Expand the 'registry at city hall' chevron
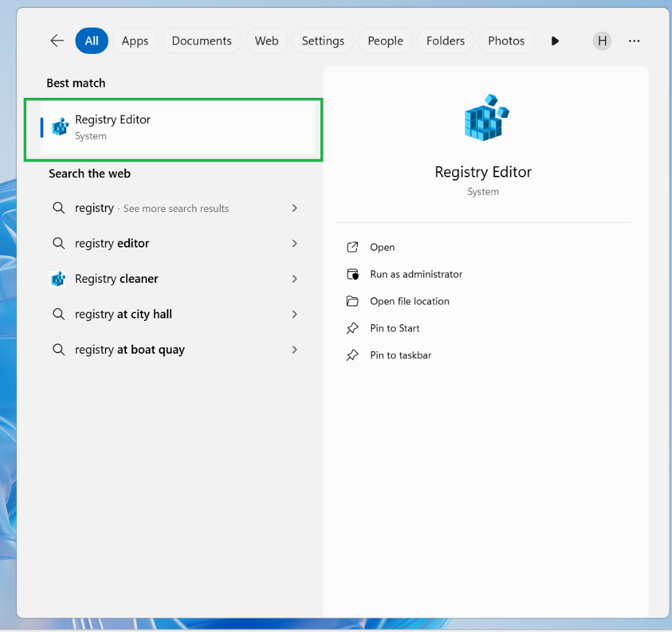 click(x=295, y=314)
